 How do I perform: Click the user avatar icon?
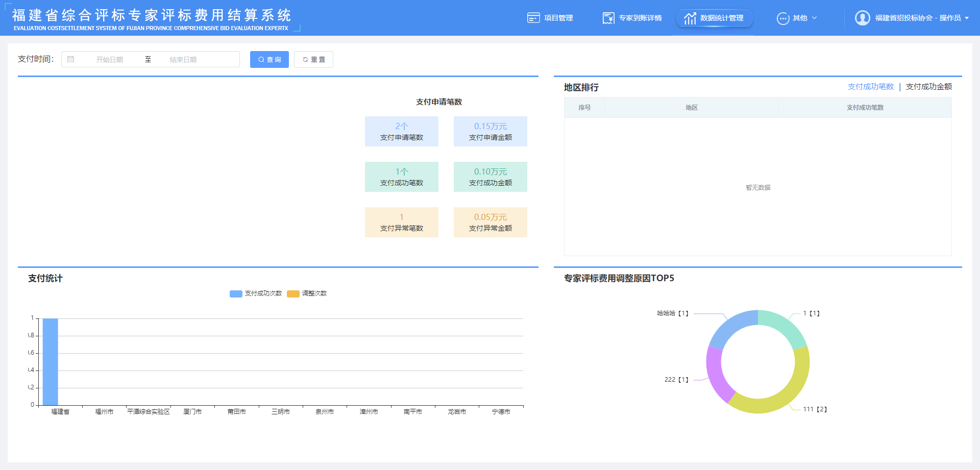tap(862, 18)
